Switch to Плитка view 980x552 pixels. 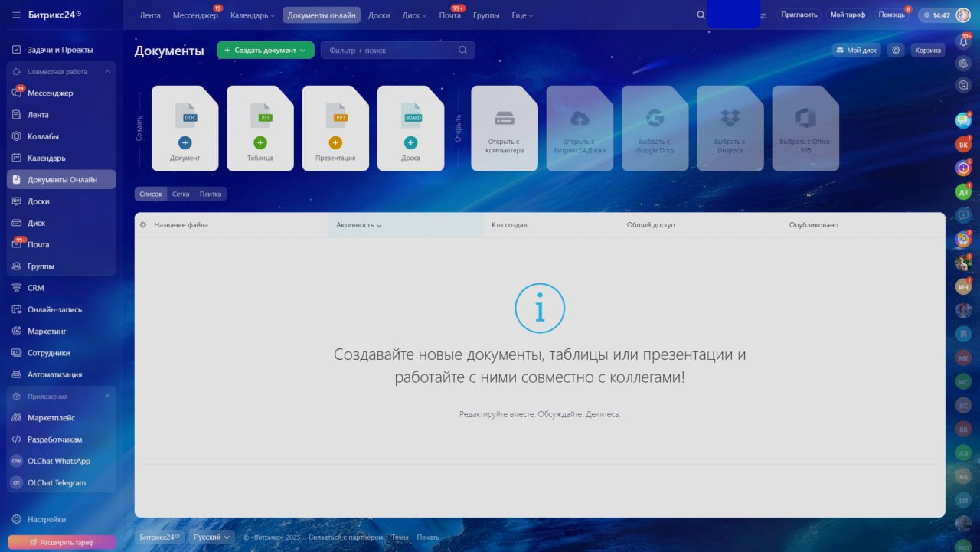[x=211, y=194]
